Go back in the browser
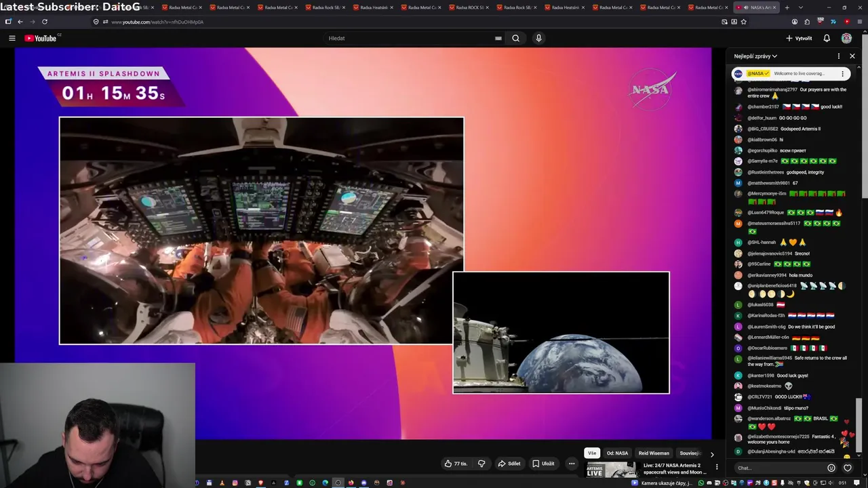 point(20,22)
